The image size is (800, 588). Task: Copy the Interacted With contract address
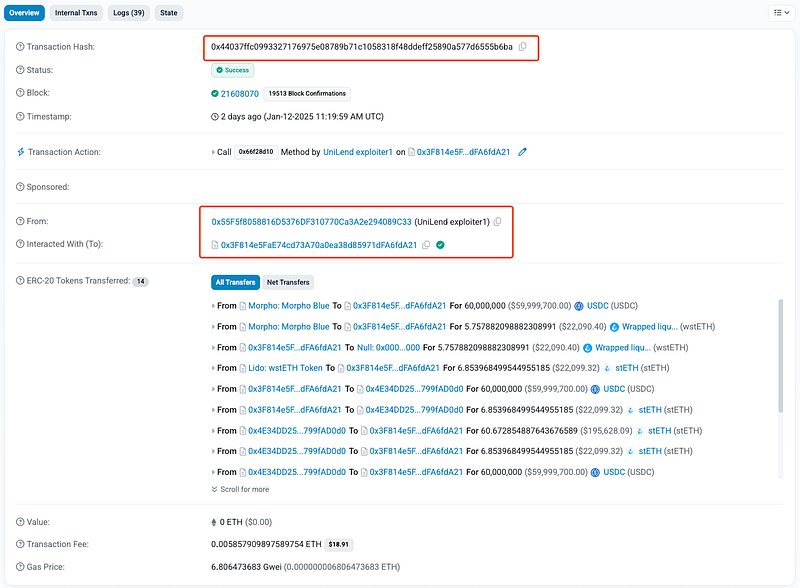point(426,244)
